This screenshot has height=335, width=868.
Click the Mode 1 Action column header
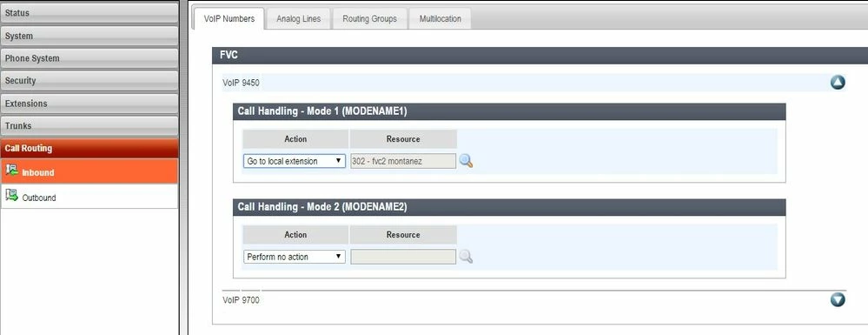(x=295, y=138)
